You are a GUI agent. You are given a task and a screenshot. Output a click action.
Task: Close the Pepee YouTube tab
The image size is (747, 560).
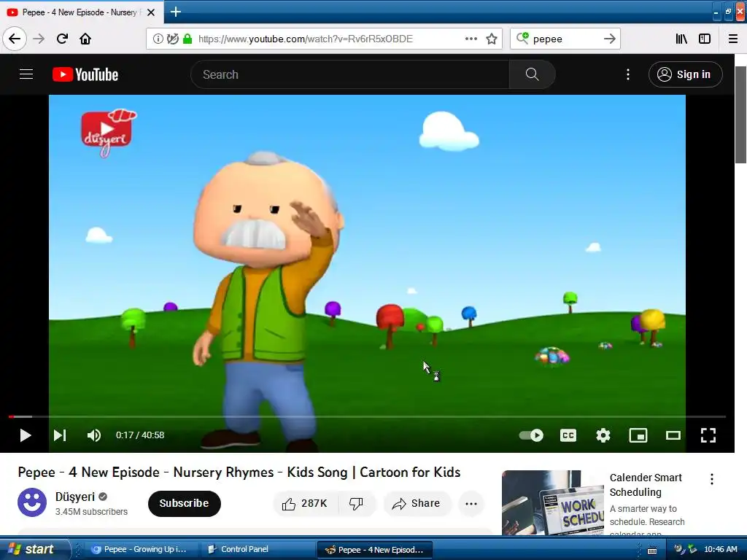coord(151,12)
